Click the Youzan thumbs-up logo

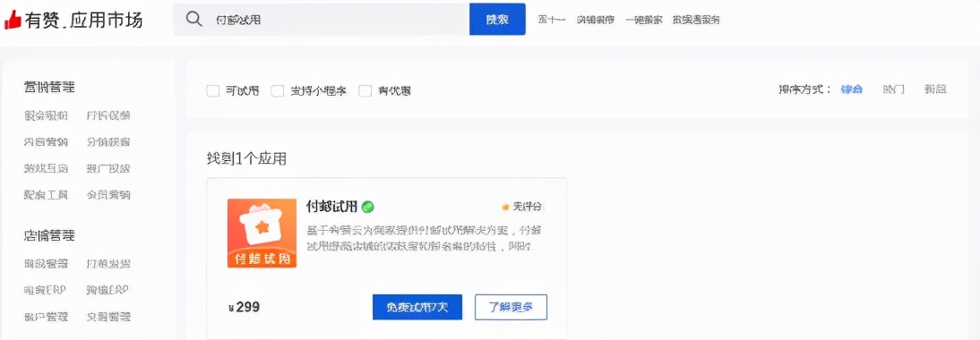click(x=13, y=21)
